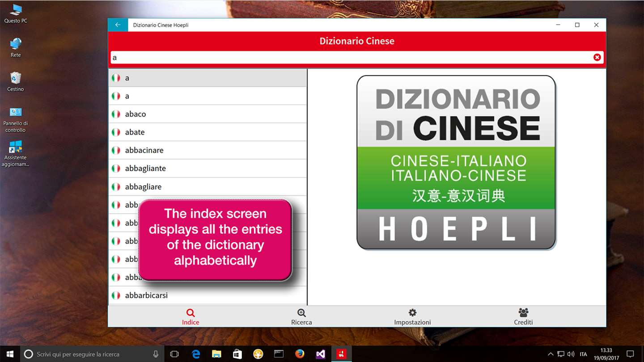Click the Italian flag beside 'abaco'
Viewport: 644px width, 362px height.
[116, 114]
